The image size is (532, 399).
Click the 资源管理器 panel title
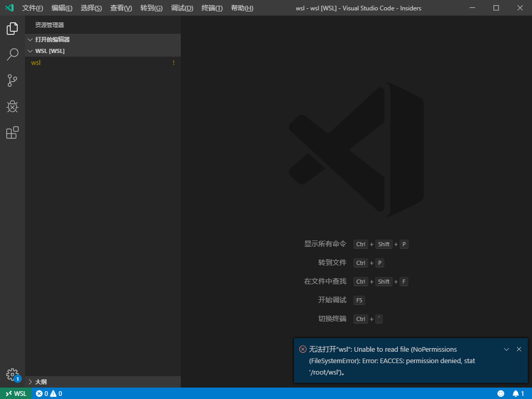[48, 24]
